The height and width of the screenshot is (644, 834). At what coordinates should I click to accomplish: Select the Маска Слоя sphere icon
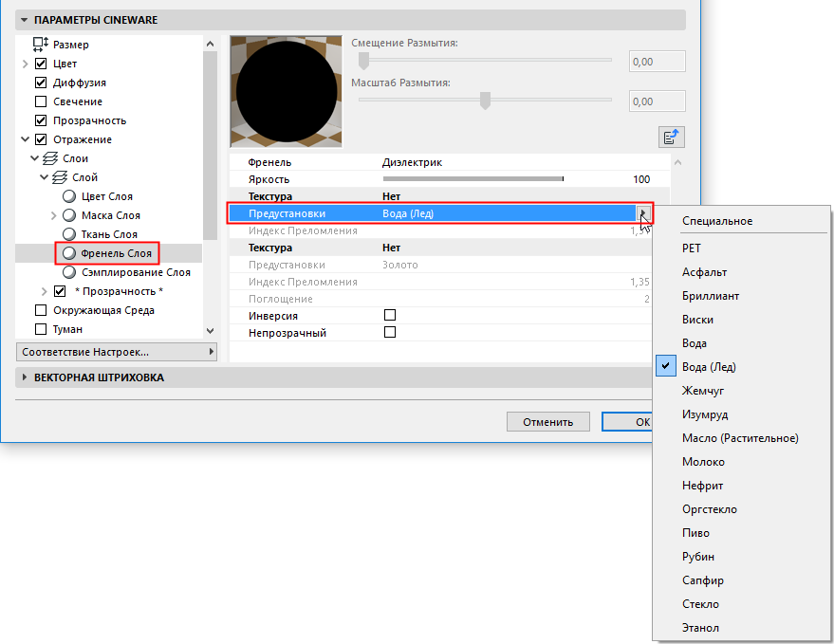(x=69, y=215)
